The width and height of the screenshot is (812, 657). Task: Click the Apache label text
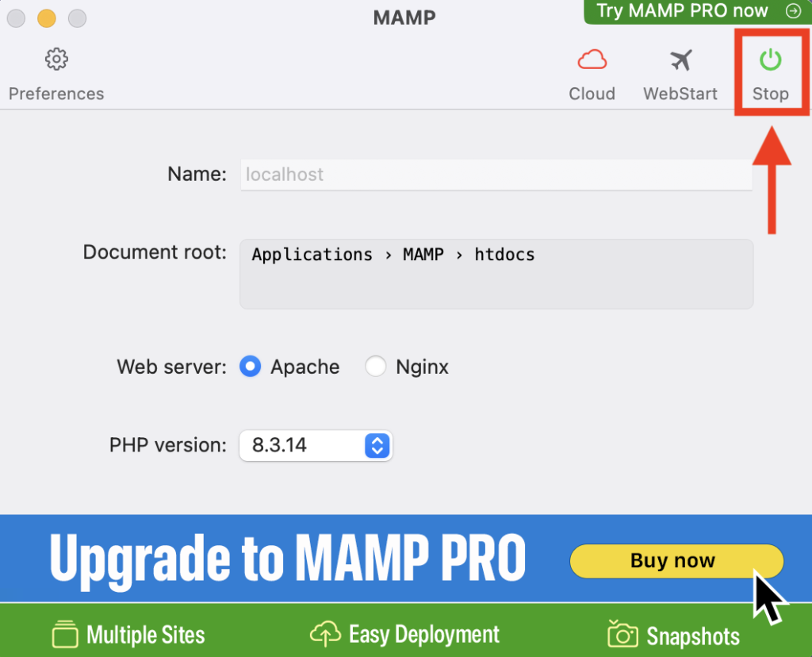(305, 367)
